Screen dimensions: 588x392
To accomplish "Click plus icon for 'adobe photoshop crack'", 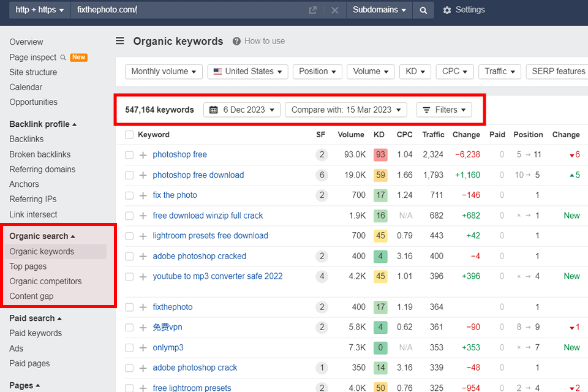I will click(x=143, y=368).
